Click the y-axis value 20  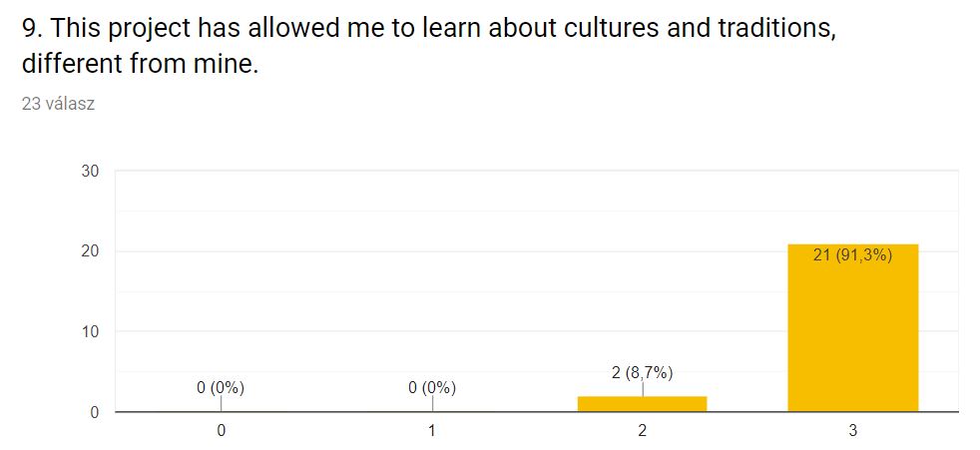[x=90, y=251]
